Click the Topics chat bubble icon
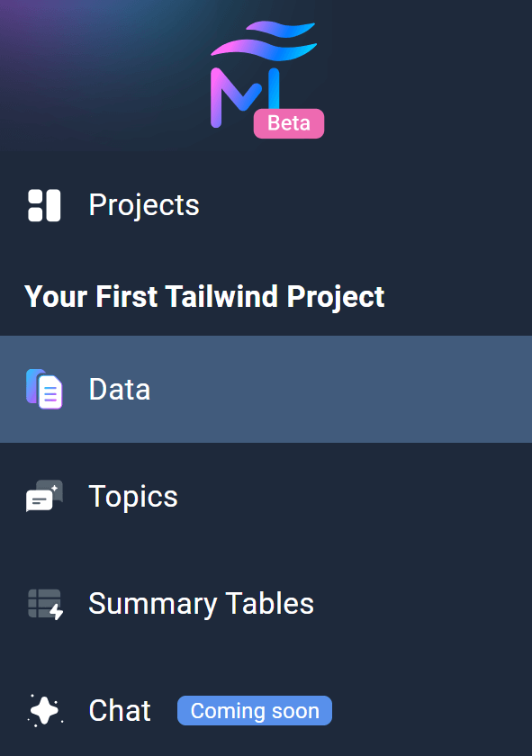Viewport: 532px width, 756px height. pos(43,496)
